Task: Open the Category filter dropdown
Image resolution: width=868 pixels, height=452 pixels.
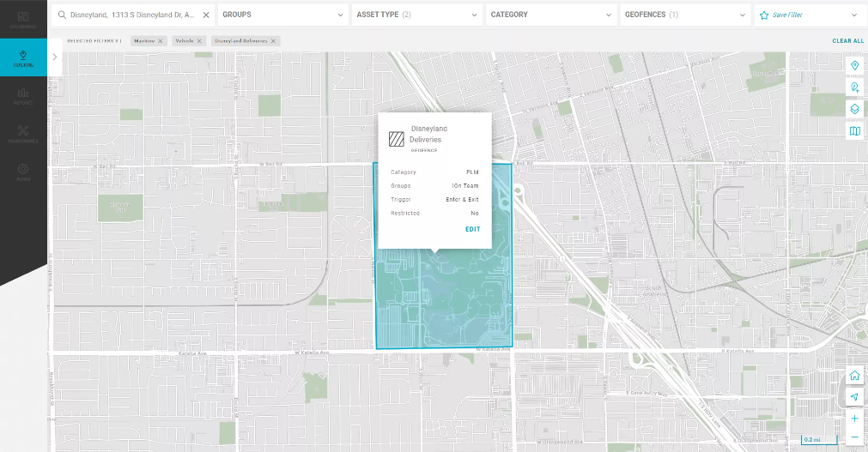Action: tap(551, 15)
